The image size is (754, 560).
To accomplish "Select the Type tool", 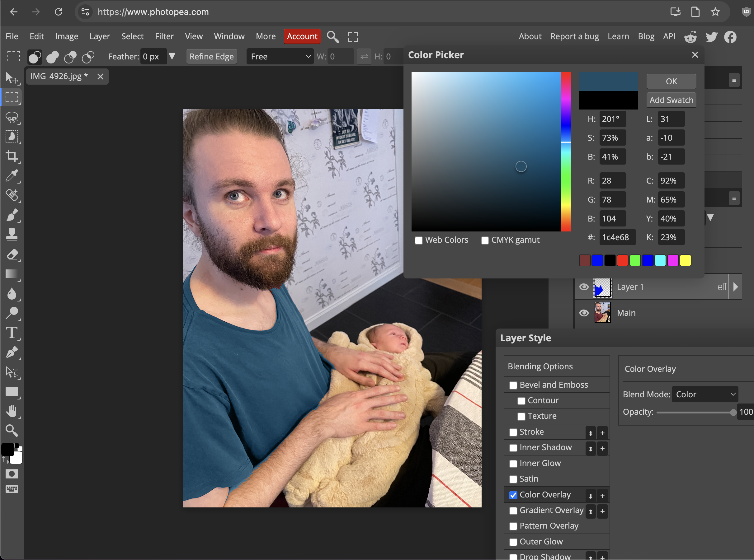I will [x=12, y=333].
